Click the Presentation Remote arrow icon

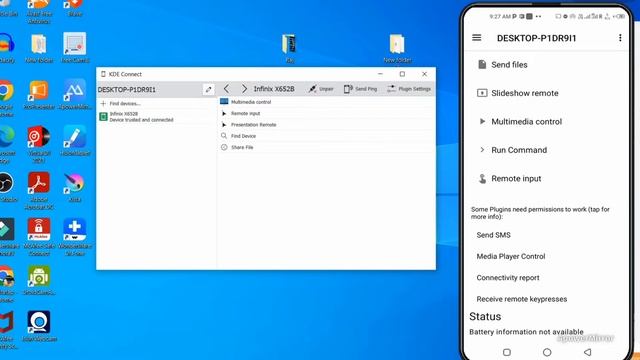point(224,125)
